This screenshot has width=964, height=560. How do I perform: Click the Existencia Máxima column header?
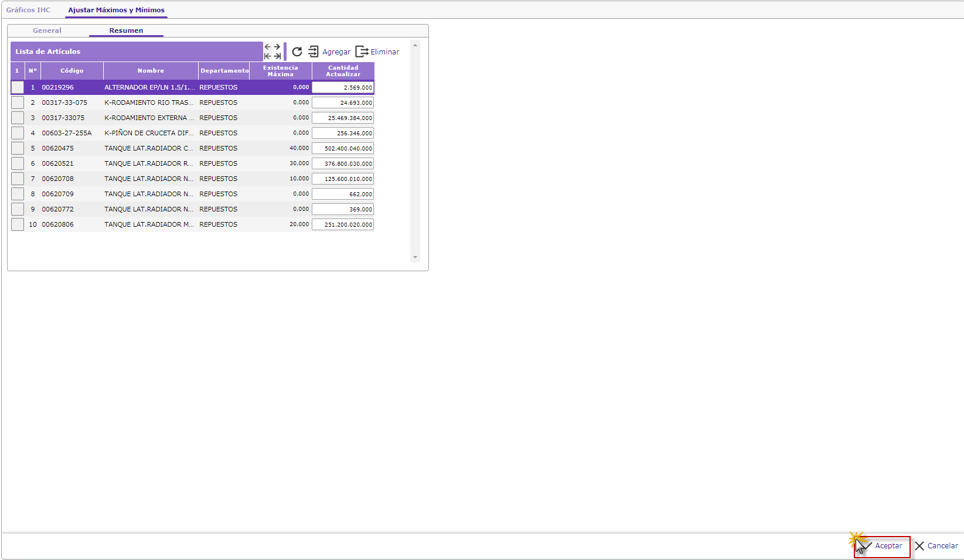coord(281,71)
